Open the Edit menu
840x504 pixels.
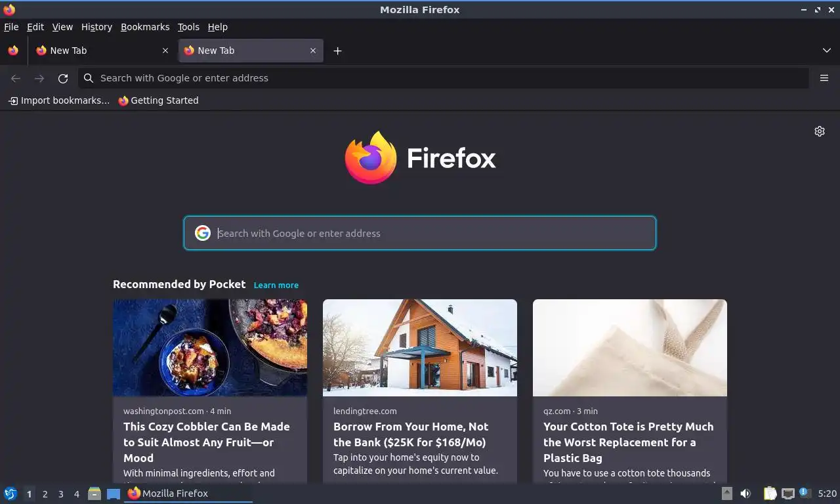35,27
